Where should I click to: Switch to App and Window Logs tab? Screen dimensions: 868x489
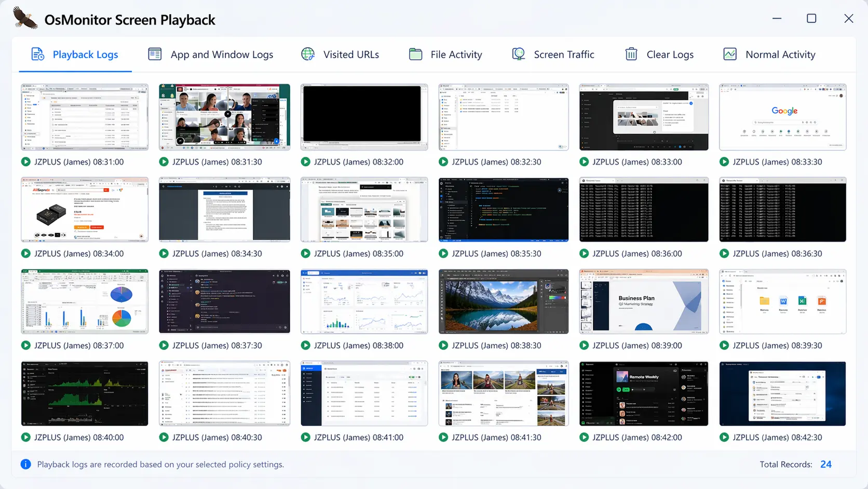(x=211, y=55)
